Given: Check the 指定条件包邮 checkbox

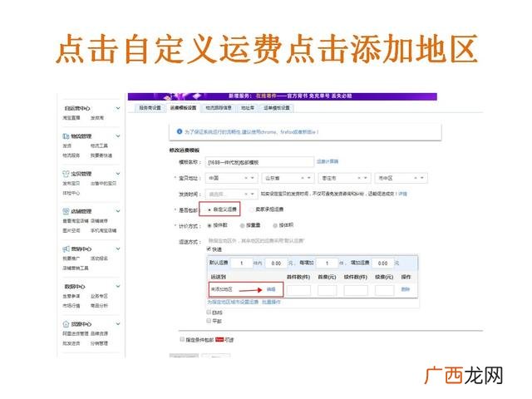Looking at the screenshot, I should point(182,339).
